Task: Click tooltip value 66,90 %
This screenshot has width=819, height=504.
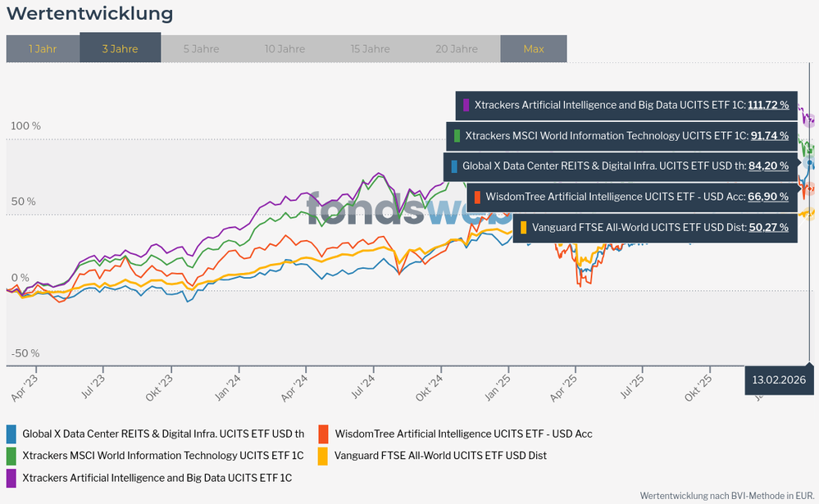Action: point(768,197)
